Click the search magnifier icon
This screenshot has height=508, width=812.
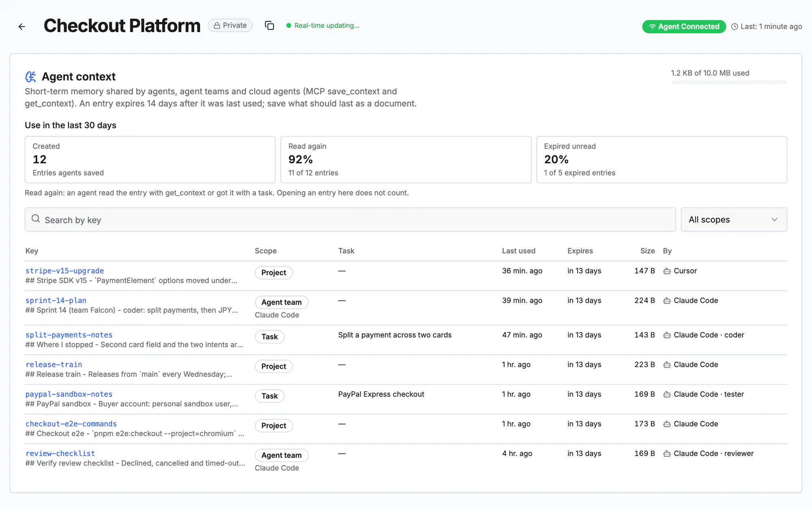click(36, 219)
